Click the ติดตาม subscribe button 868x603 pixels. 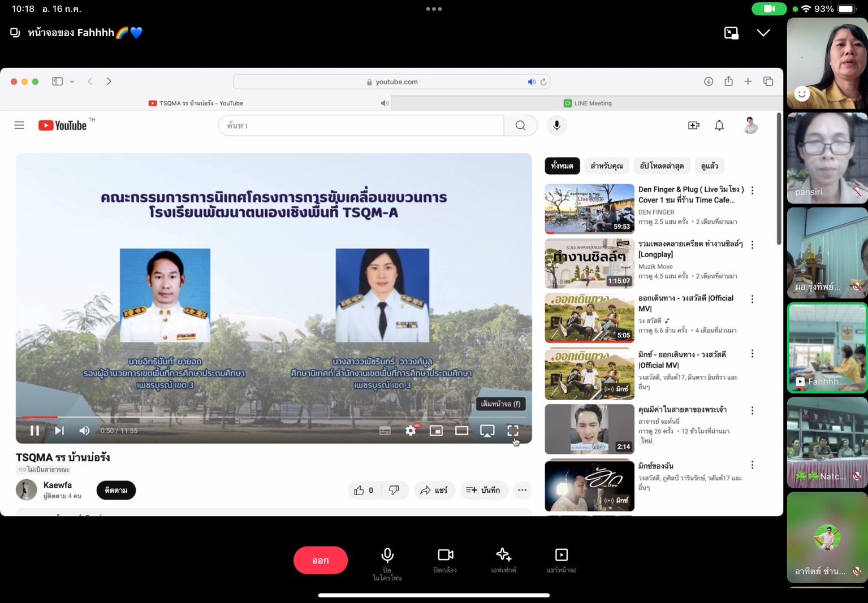tap(116, 490)
